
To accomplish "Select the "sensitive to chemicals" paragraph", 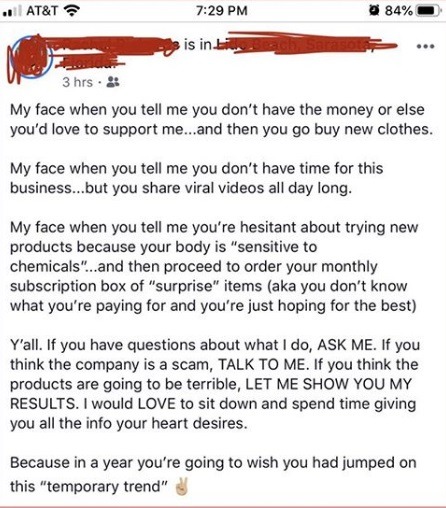I will [214, 266].
